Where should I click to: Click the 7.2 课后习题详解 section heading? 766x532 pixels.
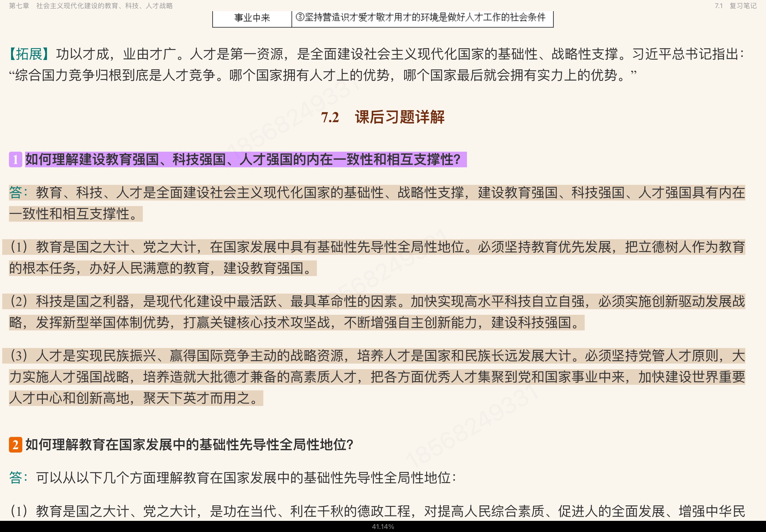coord(383,117)
